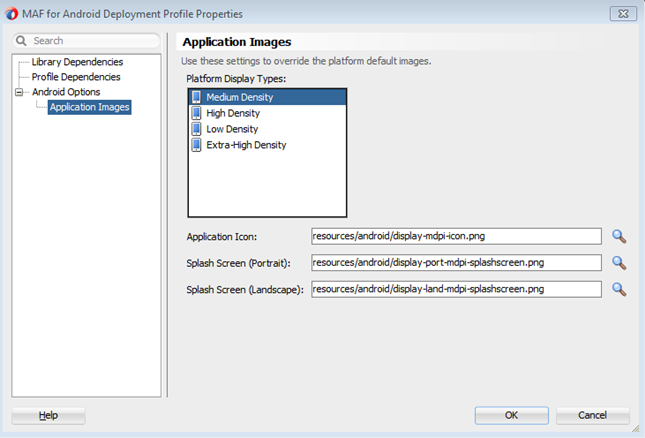This screenshot has height=438, width=645.
Task: Click the Medium Density device icon
Action: 197,97
